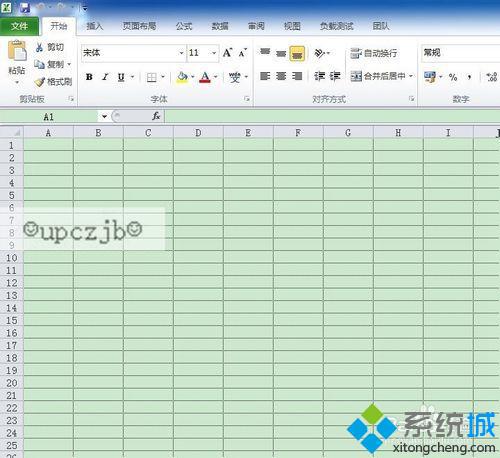Click the 复制 copy button
Image resolution: width=500 pixels, height=458 pixels.
[x=53, y=64]
